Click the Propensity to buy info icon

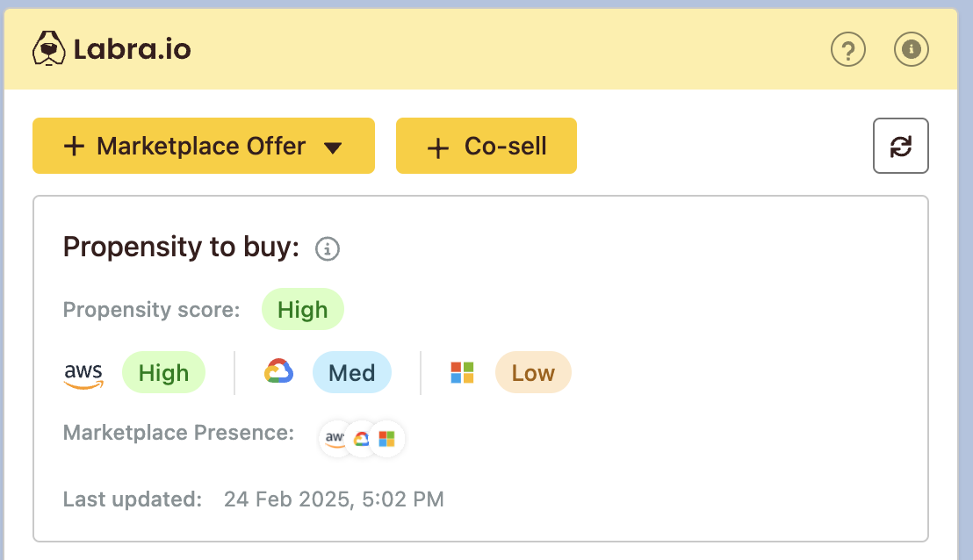327,248
